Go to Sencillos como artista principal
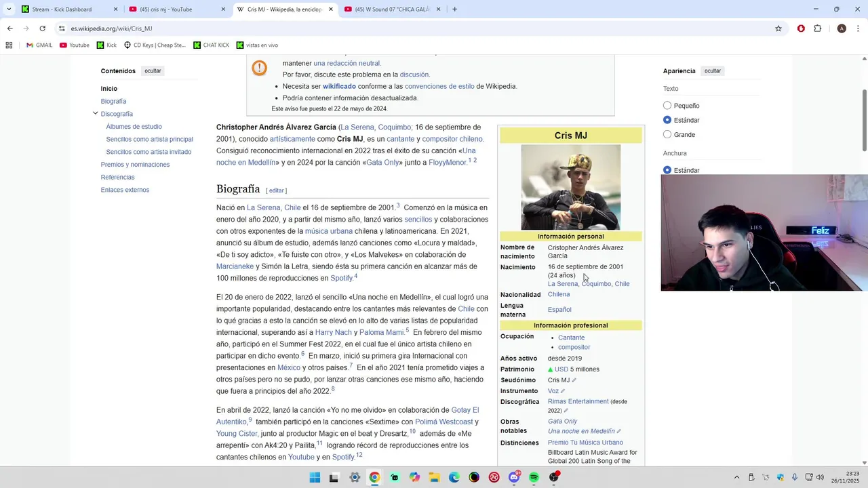The height and width of the screenshot is (488, 868). (x=149, y=140)
